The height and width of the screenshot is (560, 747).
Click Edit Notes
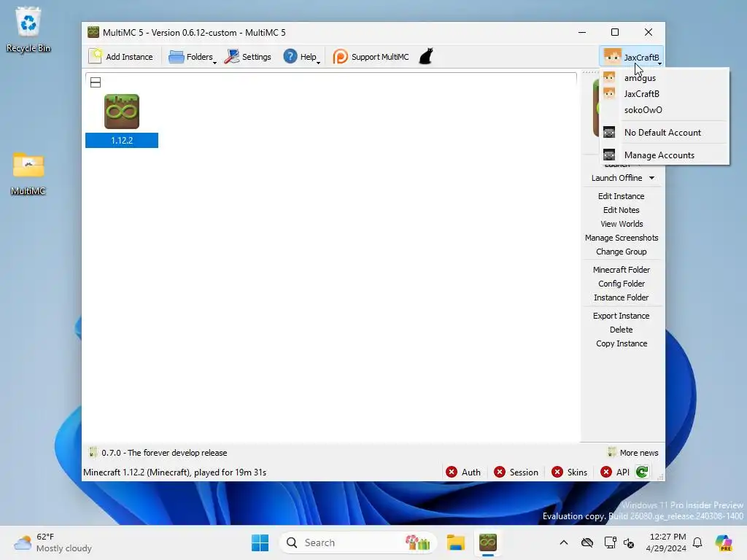[x=622, y=210]
